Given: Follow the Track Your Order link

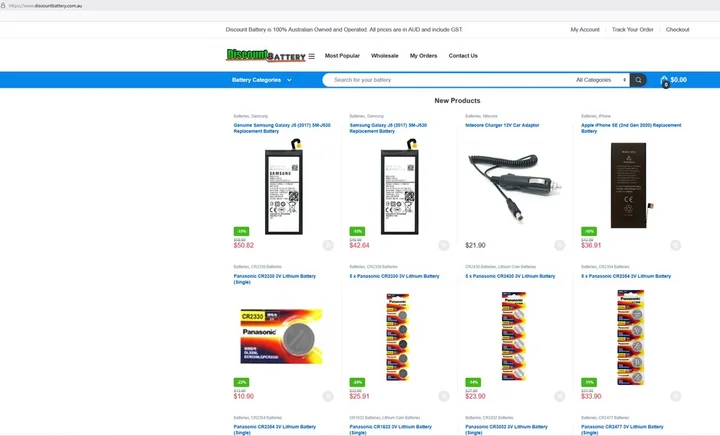Looking at the screenshot, I should (x=632, y=30).
